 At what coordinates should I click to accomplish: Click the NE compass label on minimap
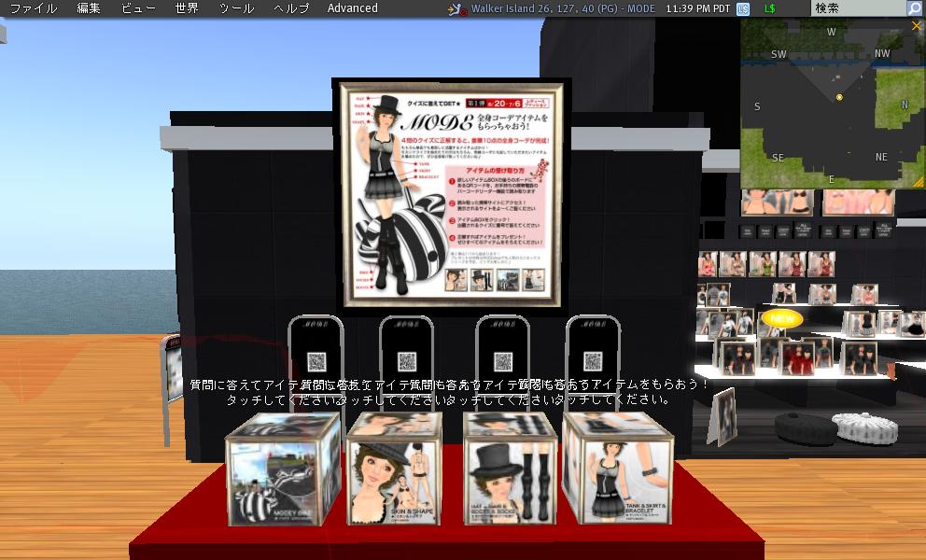tap(881, 157)
